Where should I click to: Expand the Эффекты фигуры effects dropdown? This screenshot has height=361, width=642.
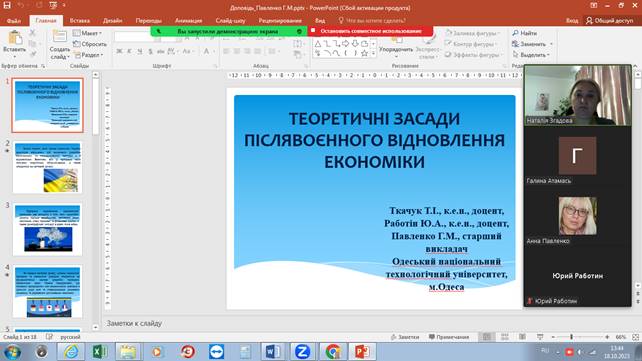pyautogui.click(x=501, y=54)
